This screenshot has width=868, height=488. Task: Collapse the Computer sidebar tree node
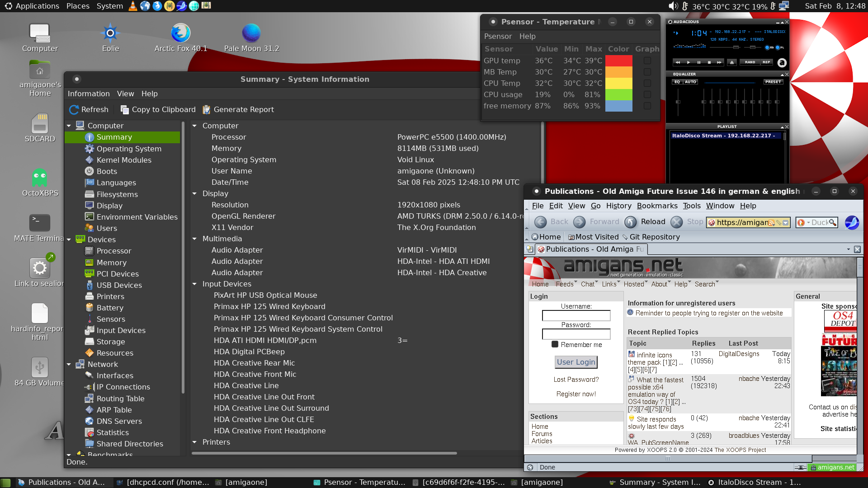pos(69,126)
